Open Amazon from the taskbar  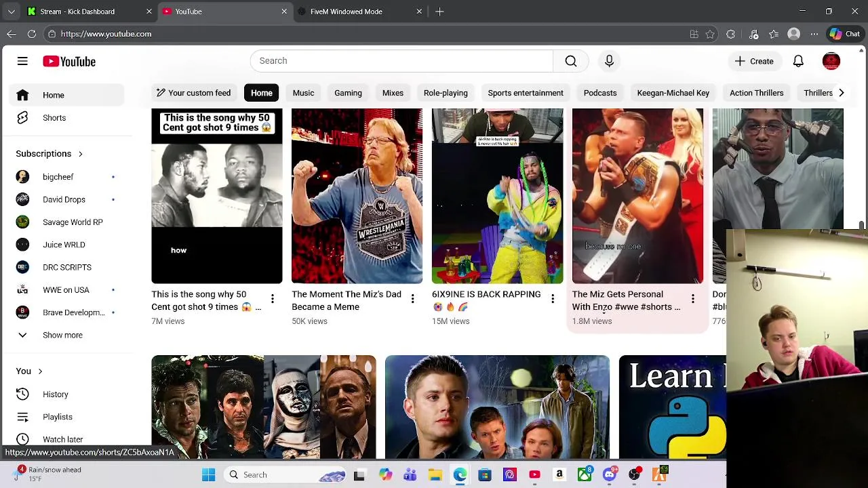559,475
